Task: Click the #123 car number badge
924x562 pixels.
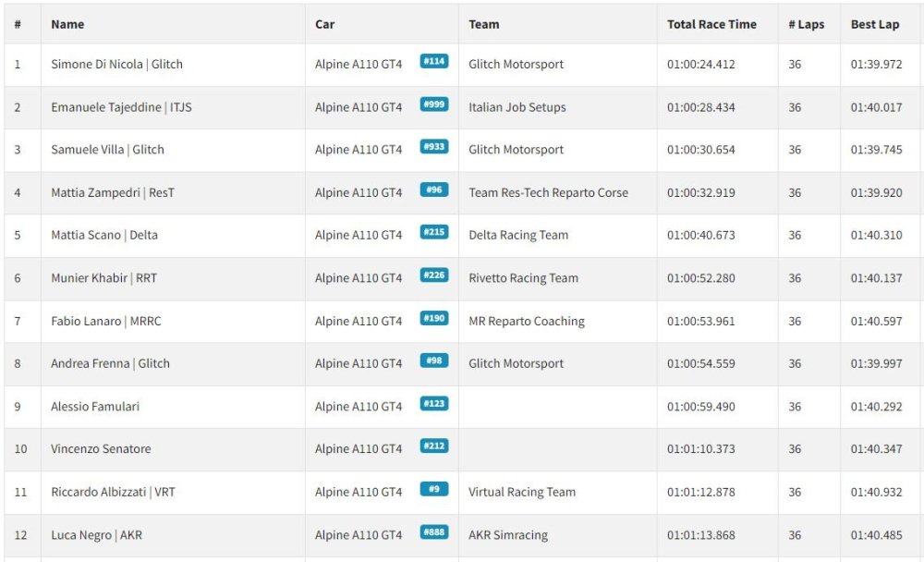Action: point(434,404)
